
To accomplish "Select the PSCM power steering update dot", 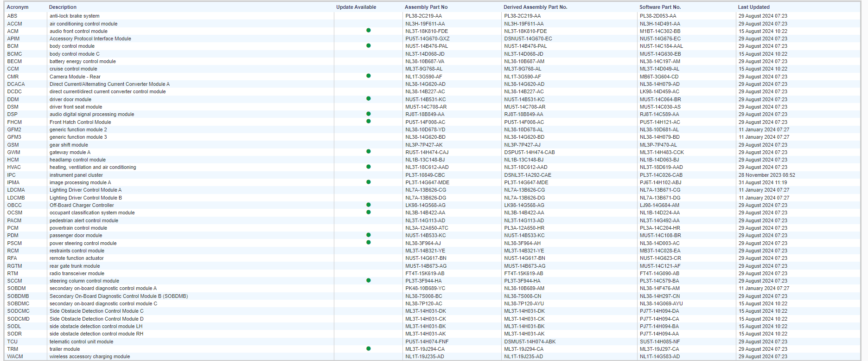I will tap(368, 242).
